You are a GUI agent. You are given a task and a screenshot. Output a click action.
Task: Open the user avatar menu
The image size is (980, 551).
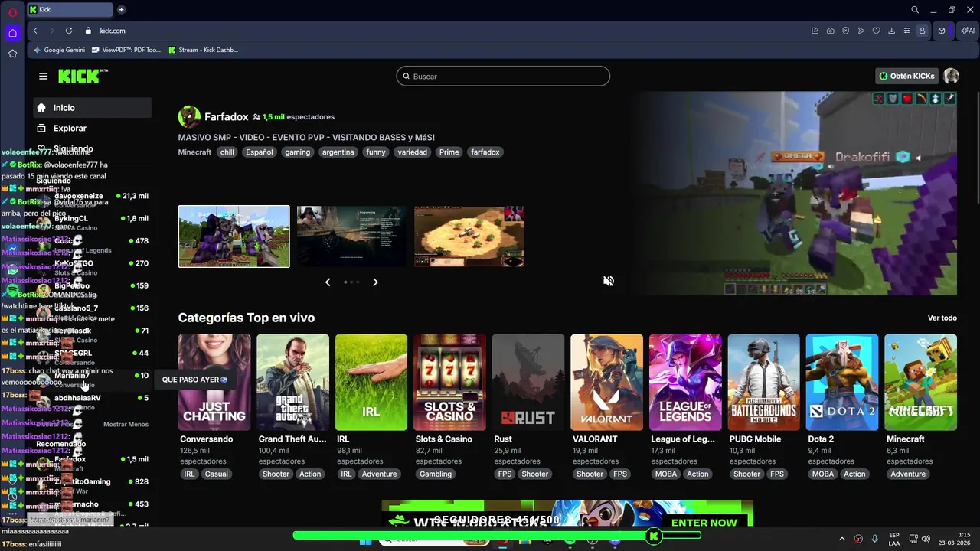(x=952, y=76)
